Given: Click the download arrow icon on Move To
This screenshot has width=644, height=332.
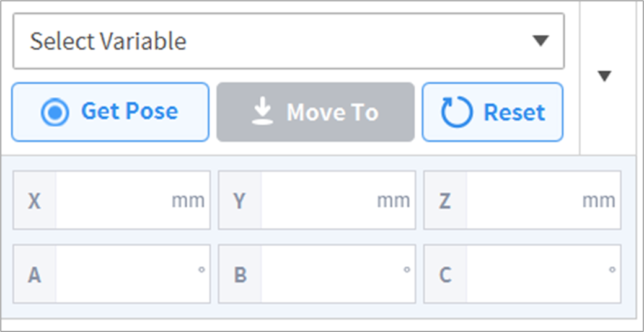Looking at the screenshot, I should tap(263, 112).
